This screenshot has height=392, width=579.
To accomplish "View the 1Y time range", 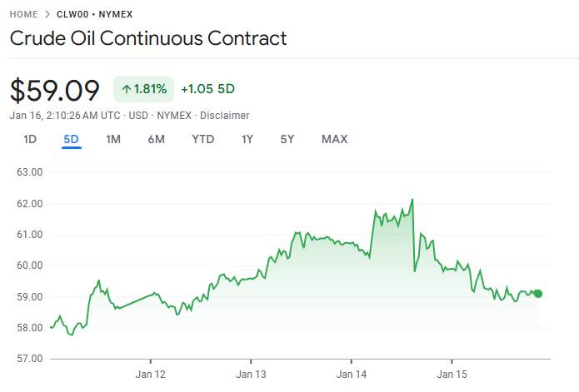I will [x=247, y=139].
